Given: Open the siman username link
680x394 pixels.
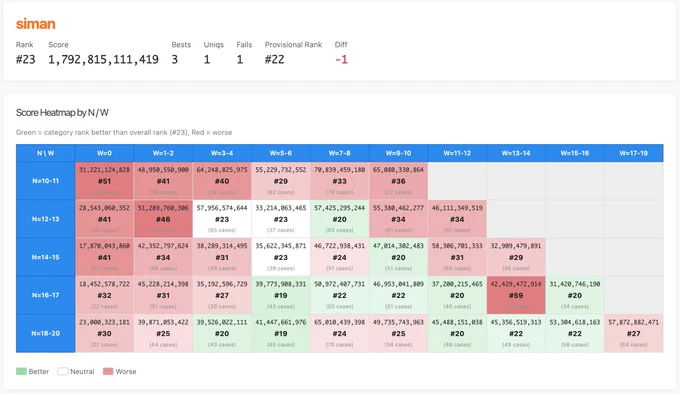Looking at the screenshot, I should (36, 24).
